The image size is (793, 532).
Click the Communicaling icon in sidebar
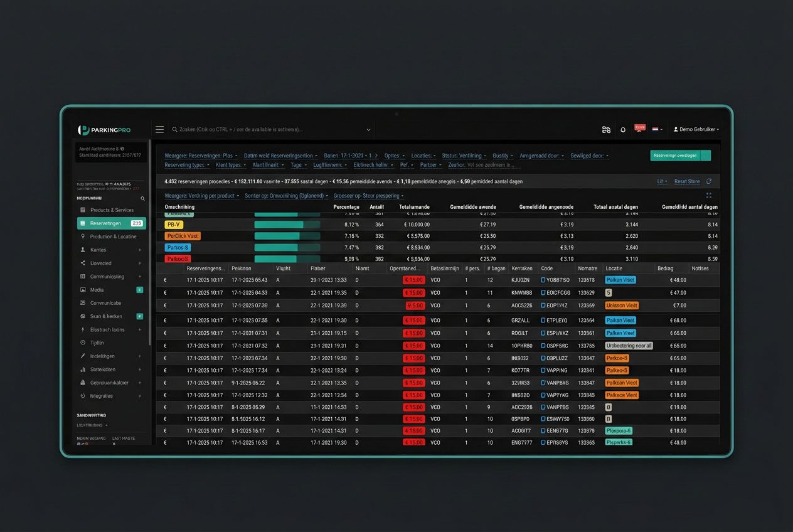pos(83,277)
